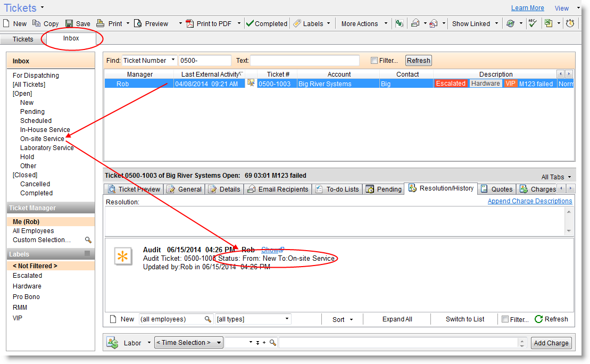The image size is (590, 364).
Task: Open the Time Selection dropdown
Action: click(x=188, y=342)
